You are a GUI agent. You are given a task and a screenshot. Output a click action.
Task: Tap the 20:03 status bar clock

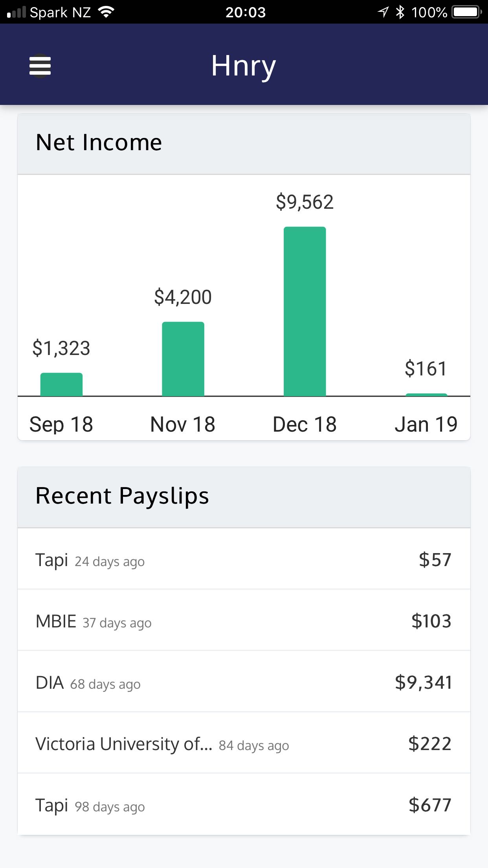point(246,12)
